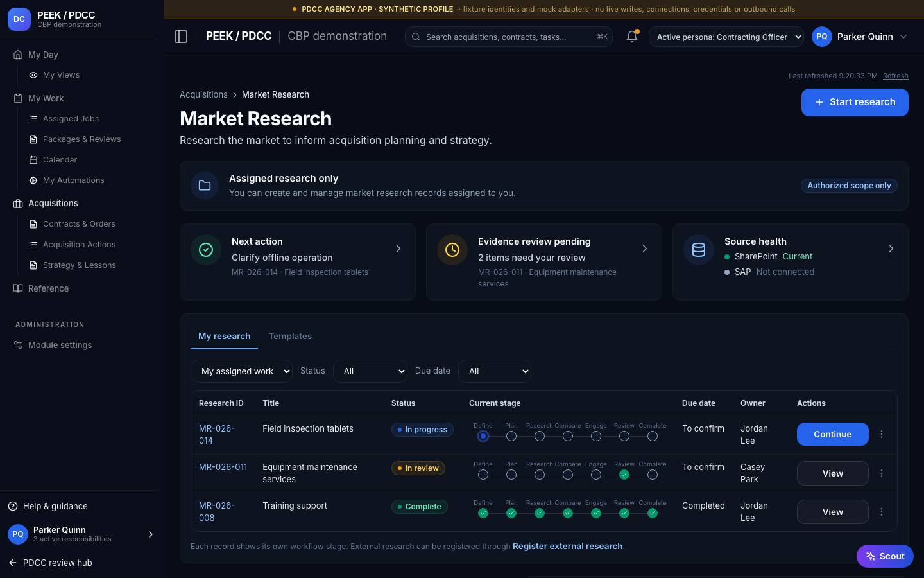
Task: Open My Day in sidebar
Action: click(43, 55)
